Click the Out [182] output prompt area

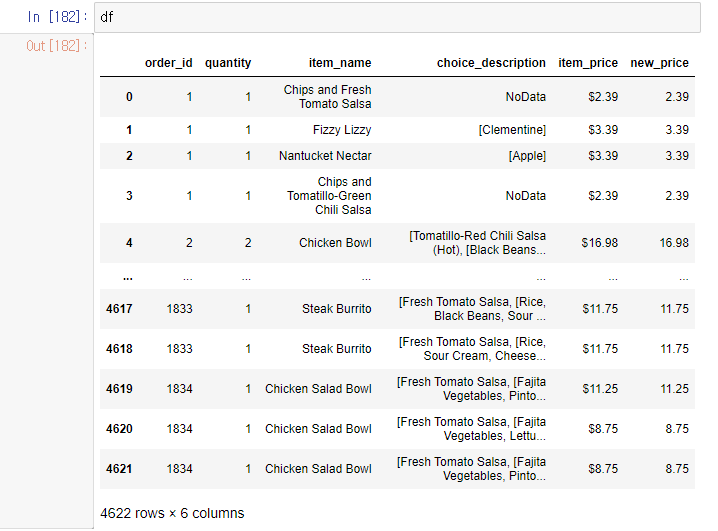56,46
